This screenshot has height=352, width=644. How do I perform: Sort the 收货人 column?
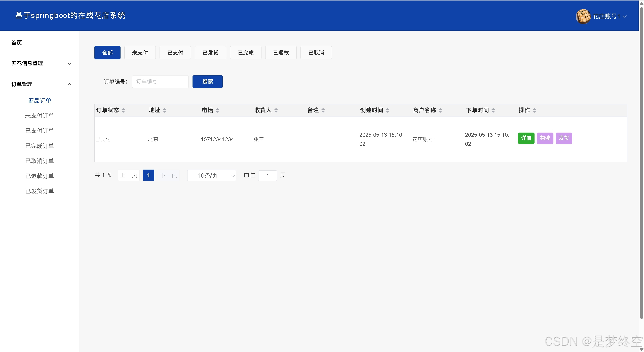pyautogui.click(x=276, y=110)
